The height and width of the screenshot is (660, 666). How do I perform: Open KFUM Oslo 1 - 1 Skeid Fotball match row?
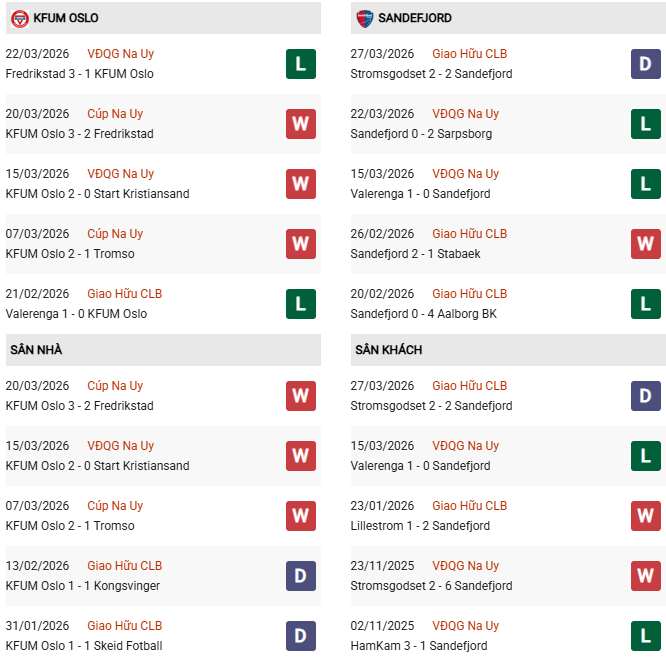click(x=84, y=646)
